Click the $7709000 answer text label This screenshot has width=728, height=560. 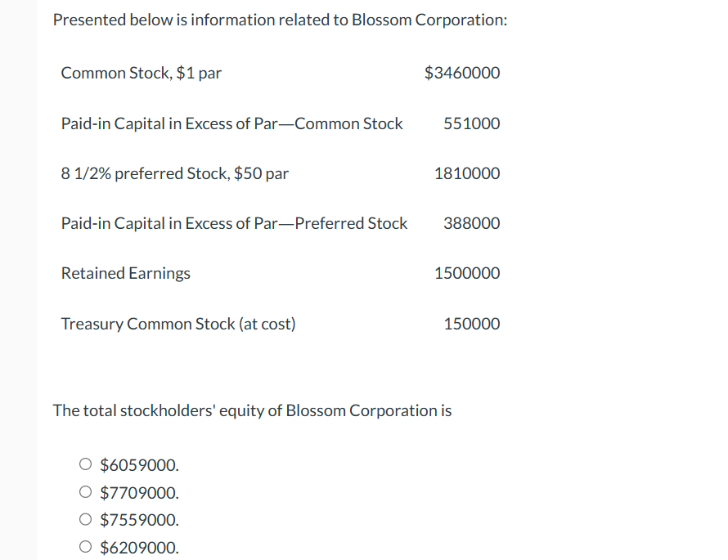[x=139, y=491]
